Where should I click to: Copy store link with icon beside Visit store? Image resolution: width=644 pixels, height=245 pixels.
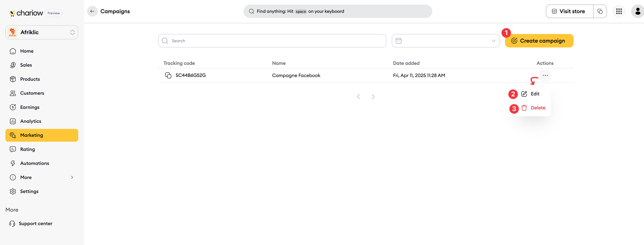(x=600, y=11)
